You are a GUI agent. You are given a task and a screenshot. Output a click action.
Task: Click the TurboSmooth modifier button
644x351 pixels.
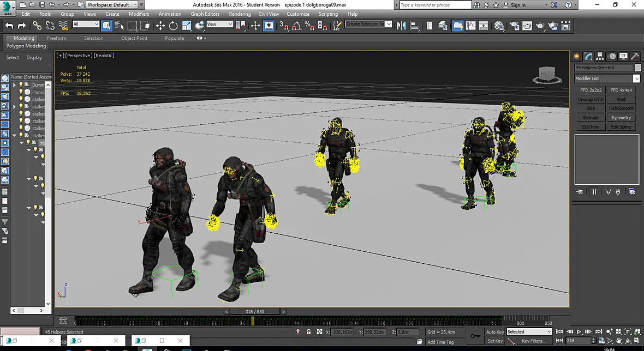[621, 108]
